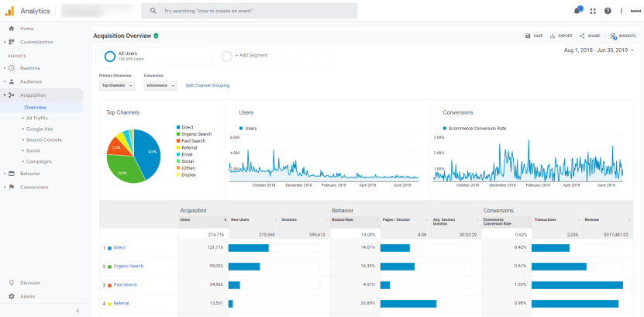Screen dimensions: 644x317
Task: Collapse the sidebar with left chevron
Action: point(77,311)
